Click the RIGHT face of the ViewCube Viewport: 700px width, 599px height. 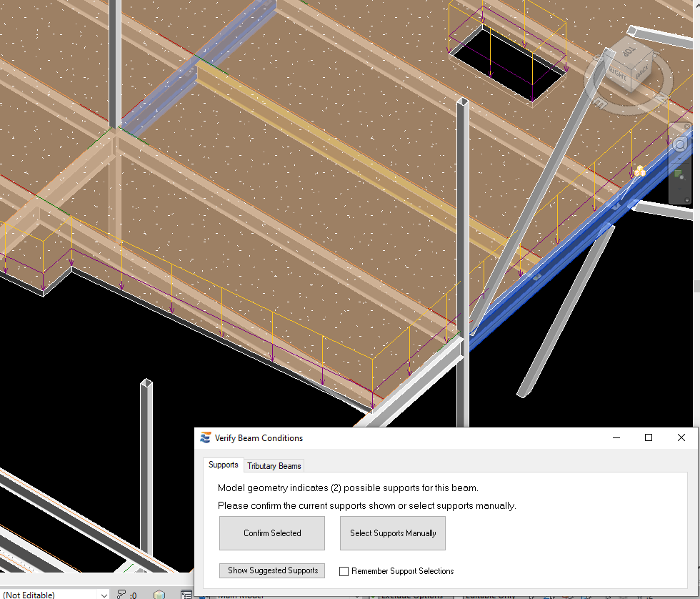tap(619, 74)
